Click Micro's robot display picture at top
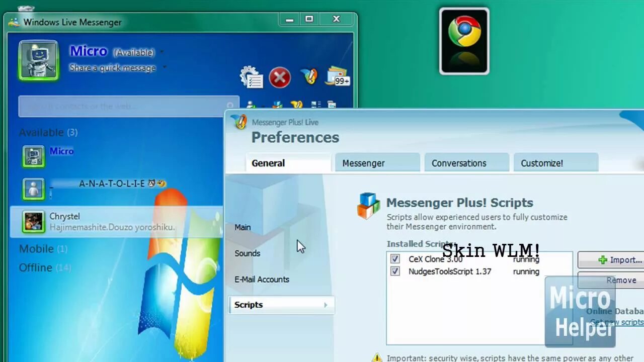This screenshot has height=362, width=644. pyautogui.click(x=39, y=60)
